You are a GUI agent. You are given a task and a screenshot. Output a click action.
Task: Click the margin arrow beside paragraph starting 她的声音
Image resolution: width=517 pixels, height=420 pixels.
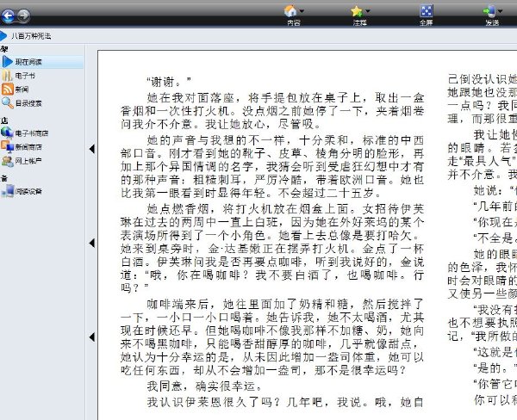click(92, 149)
